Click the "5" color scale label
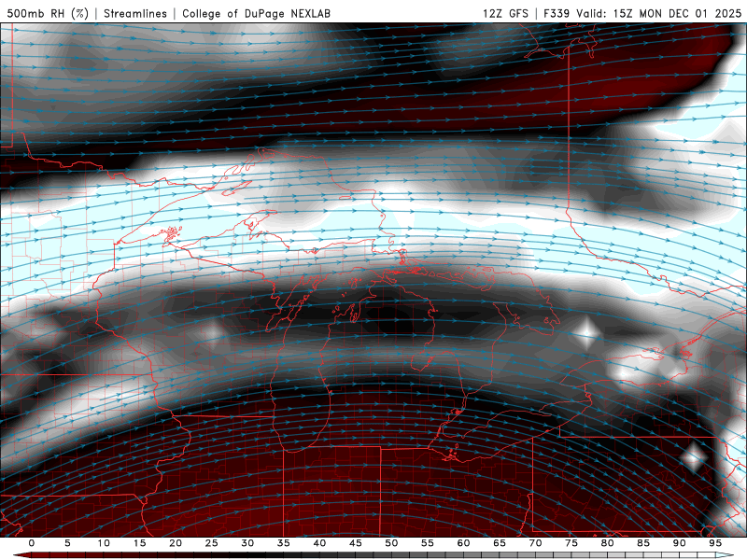This screenshot has width=747, height=560. point(67,543)
